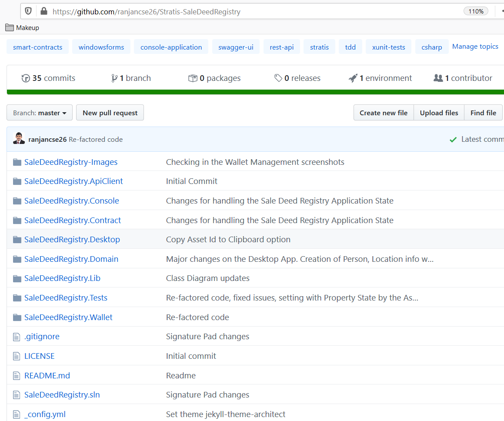Click folder icon beside SaleDeedRegistry.Domain
The height and width of the screenshot is (421, 504).
17,259
